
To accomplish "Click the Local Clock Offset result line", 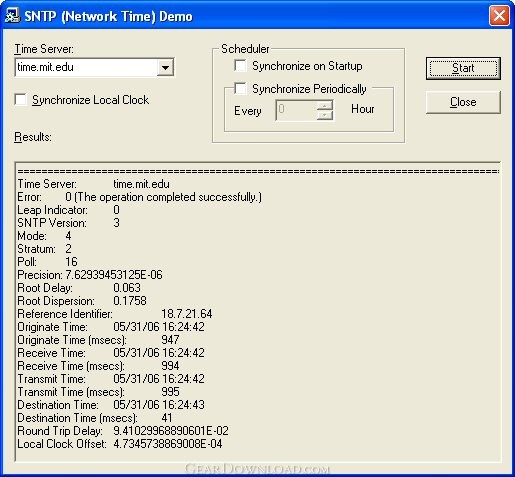I will pyautogui.click(x=120, y=444).
